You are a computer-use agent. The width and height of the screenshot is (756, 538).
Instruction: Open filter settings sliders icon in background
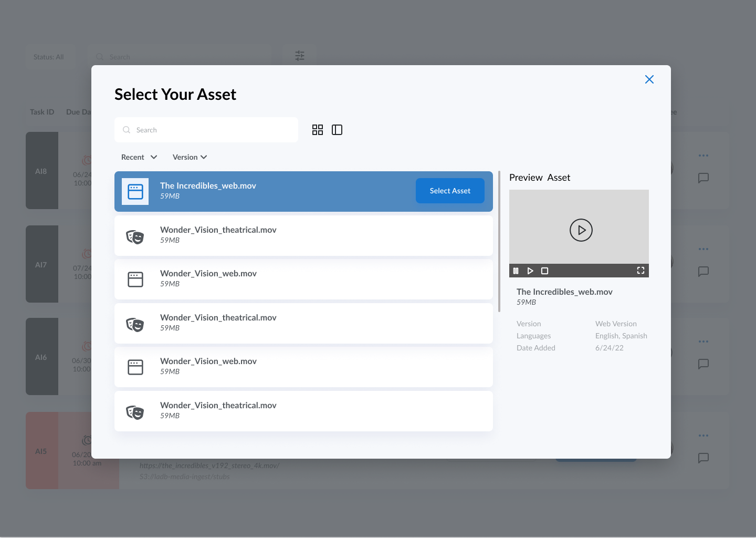300,56
